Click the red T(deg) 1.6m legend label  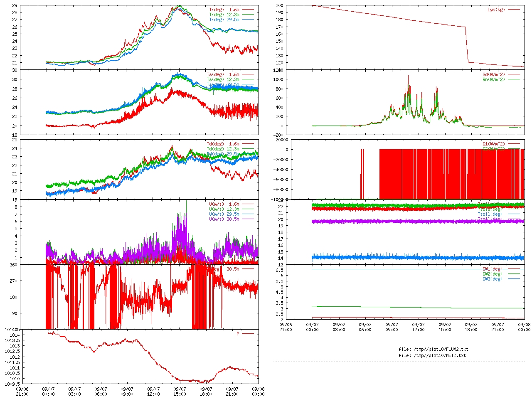coord(224,9)
